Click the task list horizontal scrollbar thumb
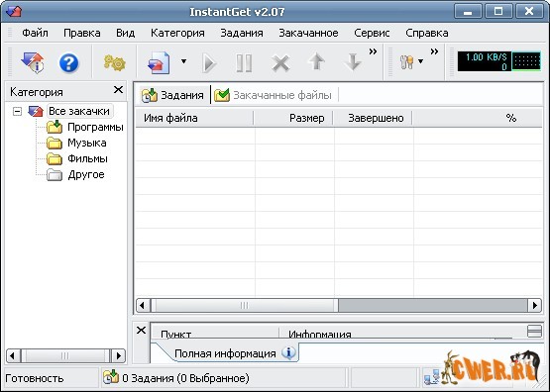Screen dimensions: 550x392 point(245,306)
